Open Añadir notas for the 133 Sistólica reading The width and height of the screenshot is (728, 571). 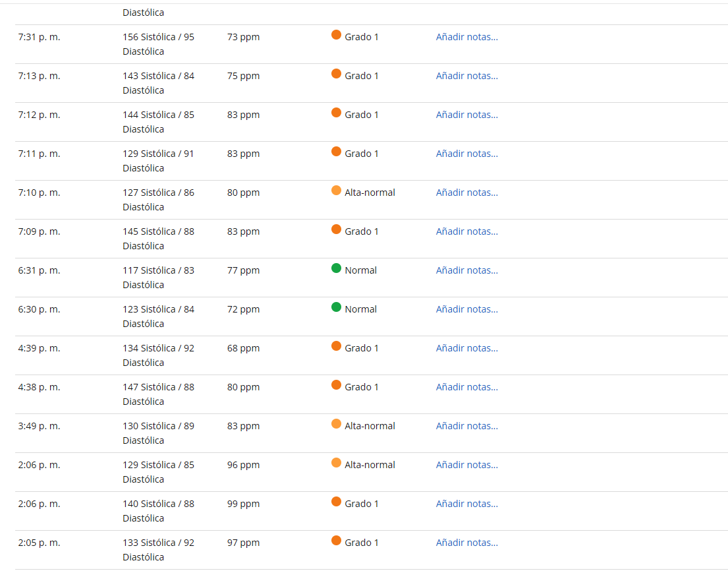[466, 543]
